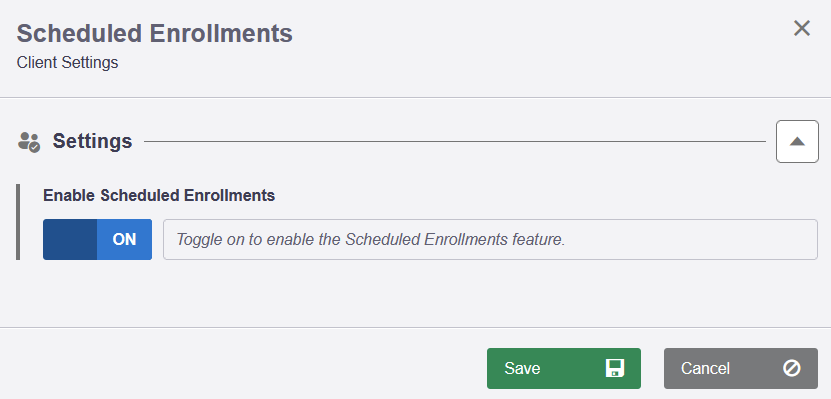Image resolution: width=831 pixels, height=399 pixels.
Task: Click the ON label of the toggle
Action: point(125,240)
